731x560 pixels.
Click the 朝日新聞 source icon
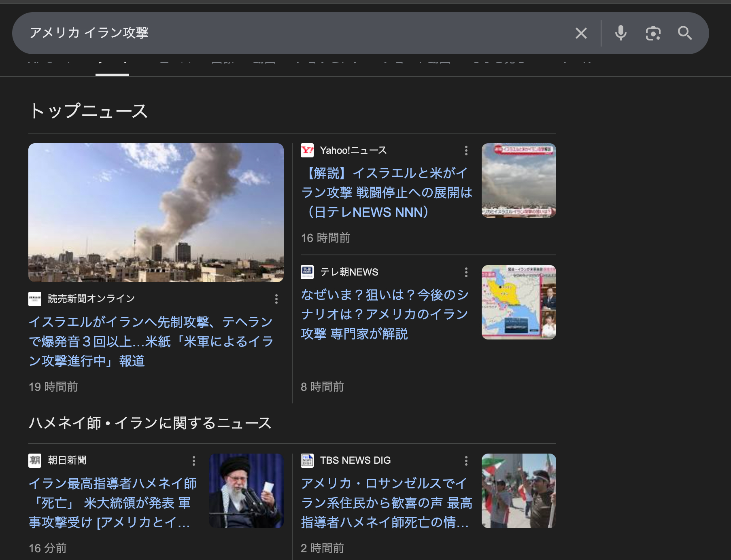pyautogui.click(x=36, y=460)
